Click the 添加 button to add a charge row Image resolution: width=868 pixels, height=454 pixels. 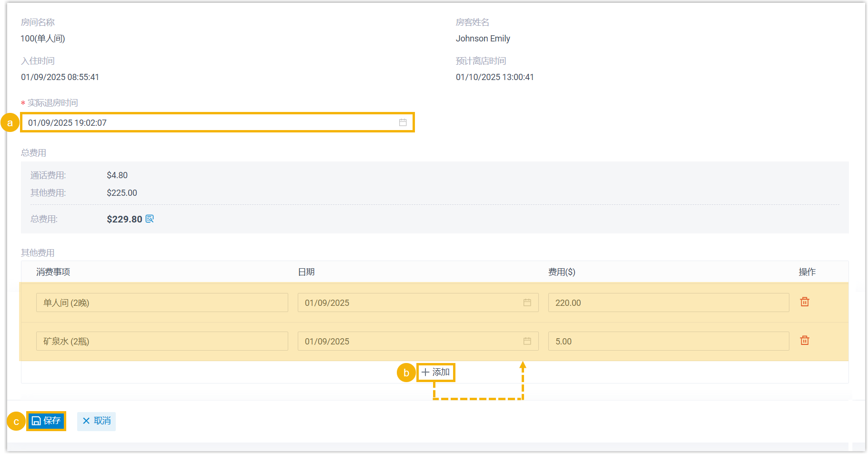coord(436,372)
